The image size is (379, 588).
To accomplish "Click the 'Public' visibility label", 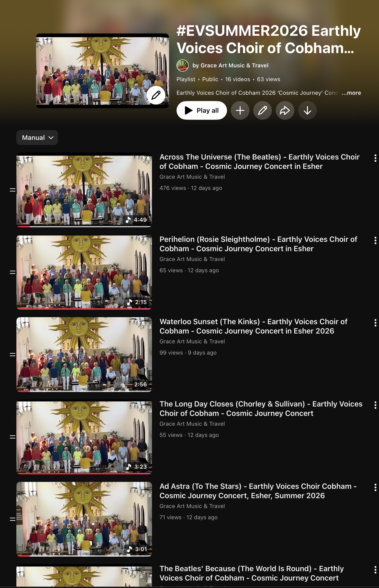I will [210, 79].
